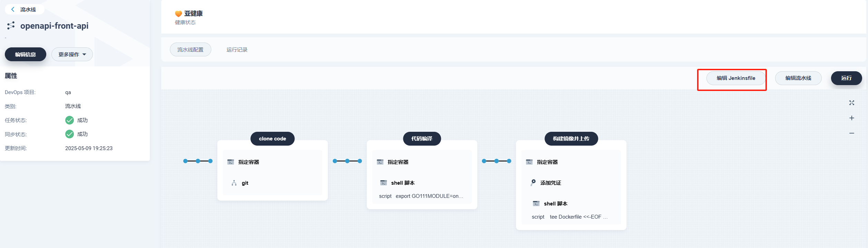Click the pipeline icon beside openapi-front-api
This screenshot has height=248, width=868.
tap(11, 25)
